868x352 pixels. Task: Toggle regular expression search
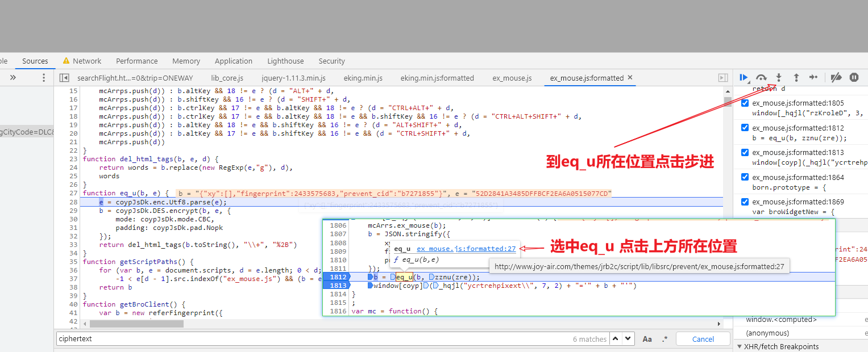(665, 339)
